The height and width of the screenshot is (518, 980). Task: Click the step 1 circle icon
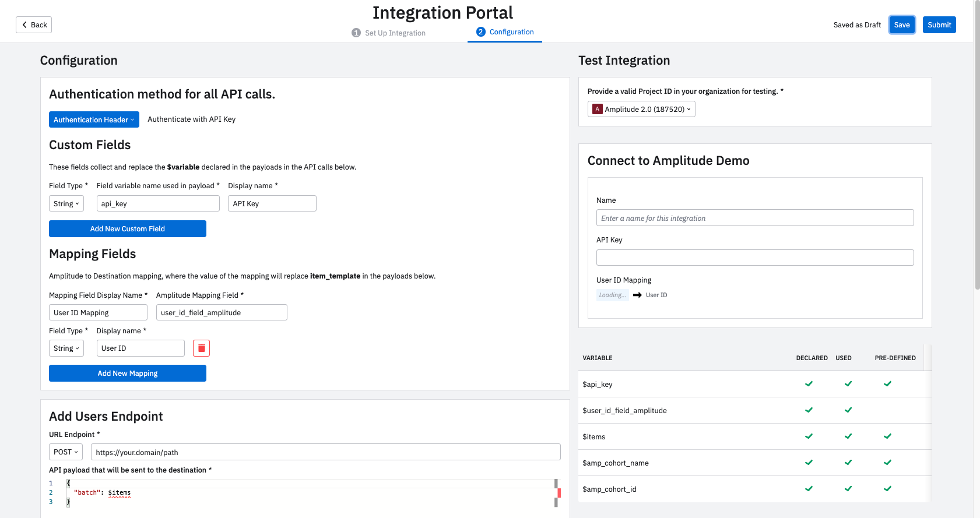[356, 33]
